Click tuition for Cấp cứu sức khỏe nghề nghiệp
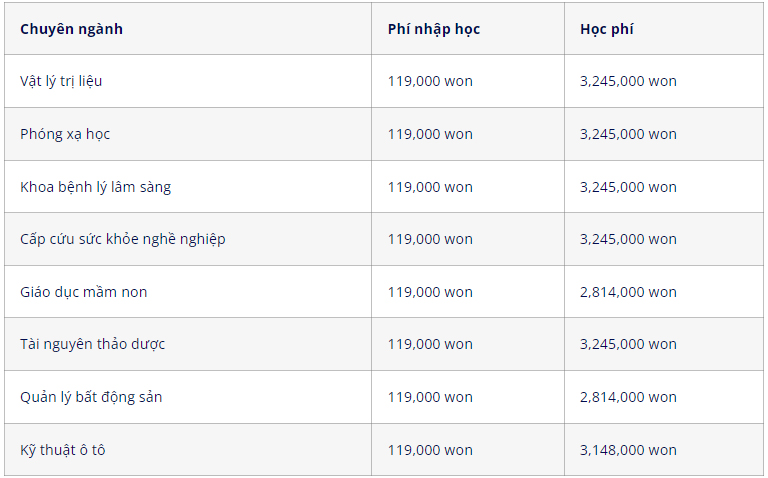 pos(628,239)
